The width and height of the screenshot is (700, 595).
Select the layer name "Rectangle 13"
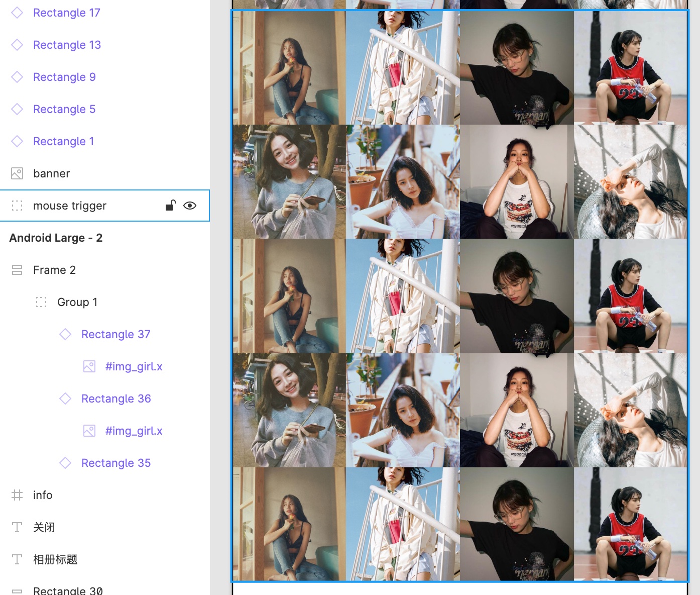[x=67, y=45]
